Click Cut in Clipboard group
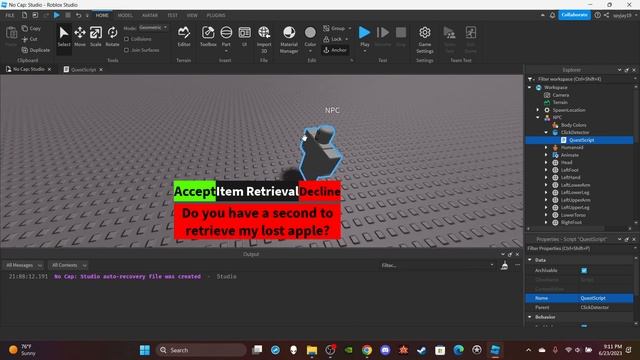Viewport: 640px width, 360px height. click(30, 39)
